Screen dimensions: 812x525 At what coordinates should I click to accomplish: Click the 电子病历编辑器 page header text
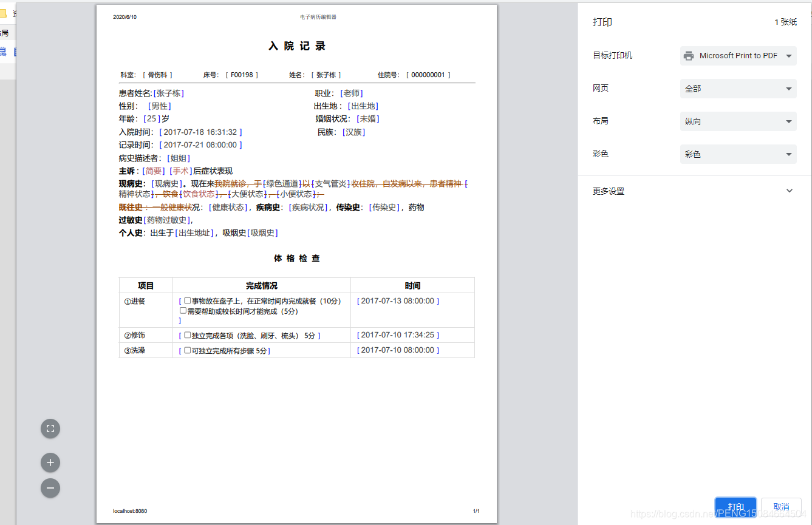pos(318,17)
